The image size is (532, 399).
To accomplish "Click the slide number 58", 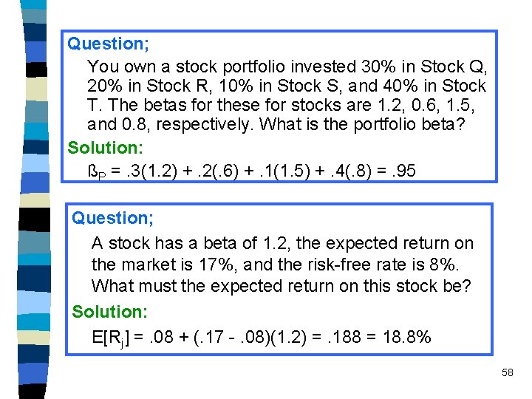I will (x=507, y=372).
